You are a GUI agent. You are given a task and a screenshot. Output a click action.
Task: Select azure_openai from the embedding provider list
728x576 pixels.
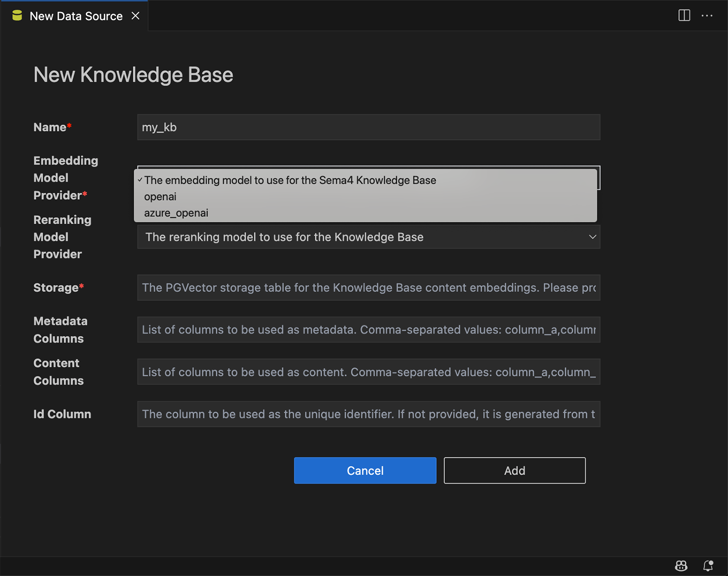coord(176,212)
